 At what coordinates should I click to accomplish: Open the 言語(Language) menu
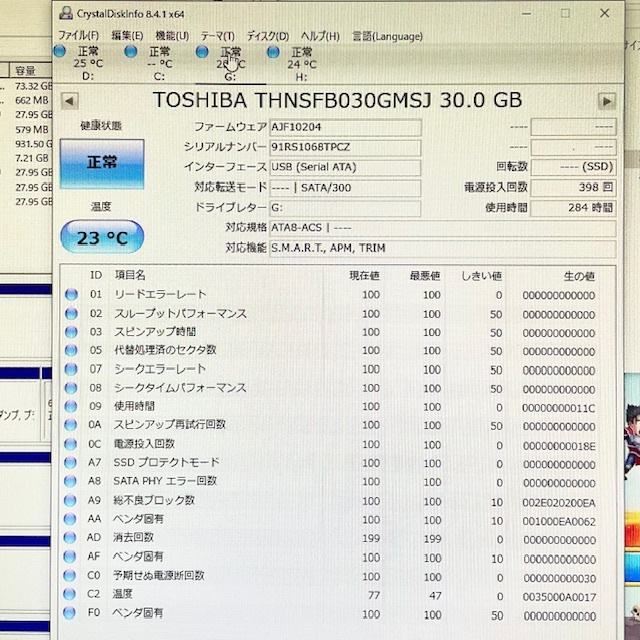pos(387,36)
